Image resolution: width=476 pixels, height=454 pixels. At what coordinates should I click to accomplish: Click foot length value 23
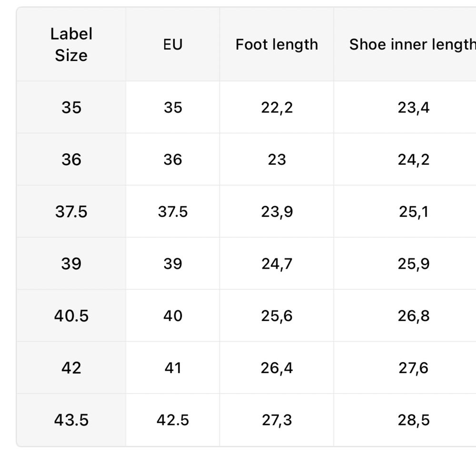(277, 159)
